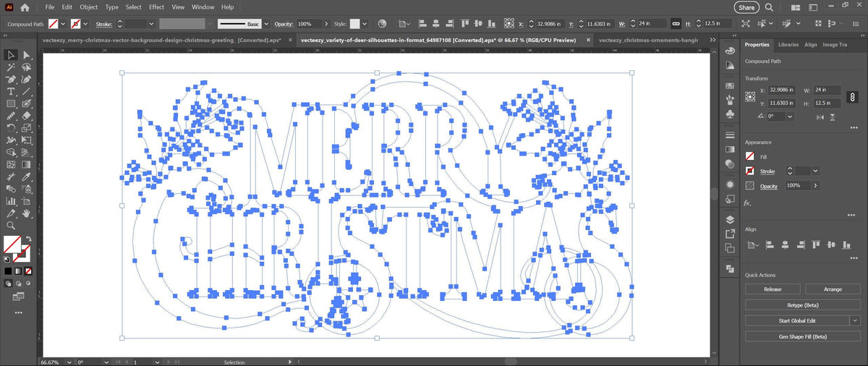Viewport: 868px width, 366px height.
Task: Select the Gradient tool
Action: tap(27, 165)
